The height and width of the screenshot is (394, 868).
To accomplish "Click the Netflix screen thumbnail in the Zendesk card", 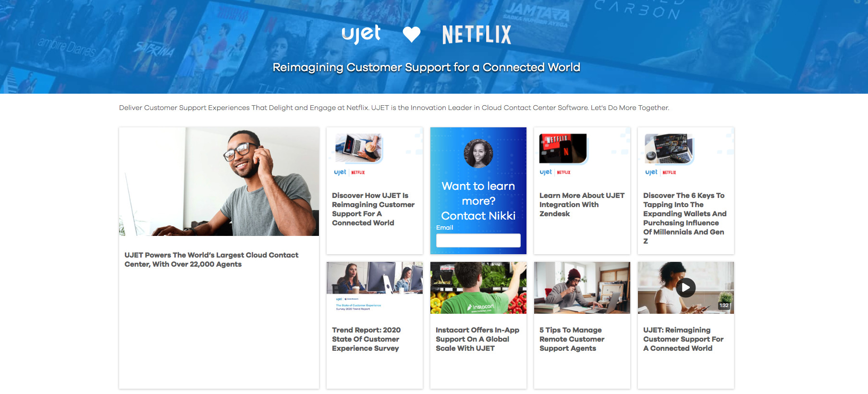I will pyautogui.click(x=563, y=148).
